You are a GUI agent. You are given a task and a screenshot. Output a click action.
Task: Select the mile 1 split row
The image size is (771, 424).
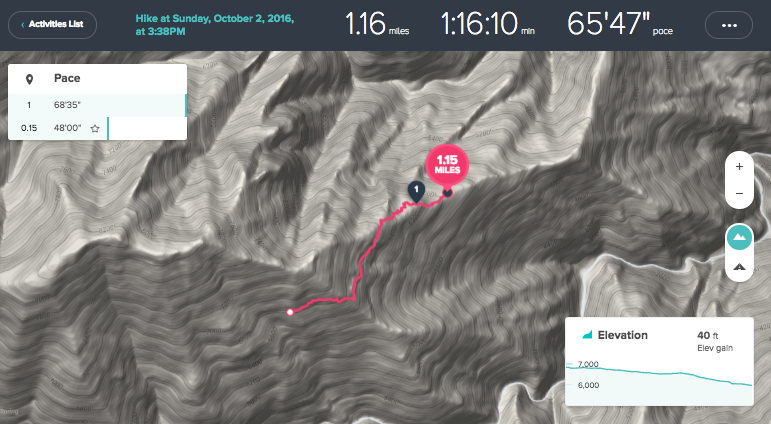97,105
